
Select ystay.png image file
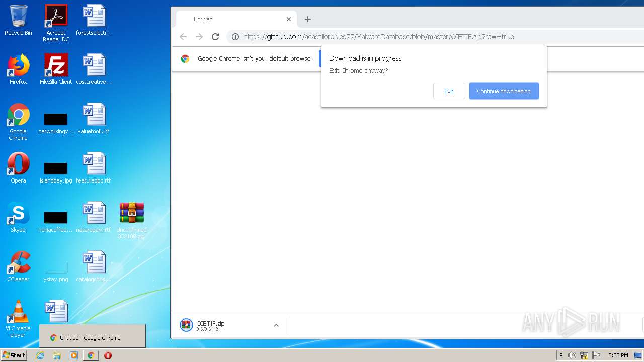coord(56,271)
